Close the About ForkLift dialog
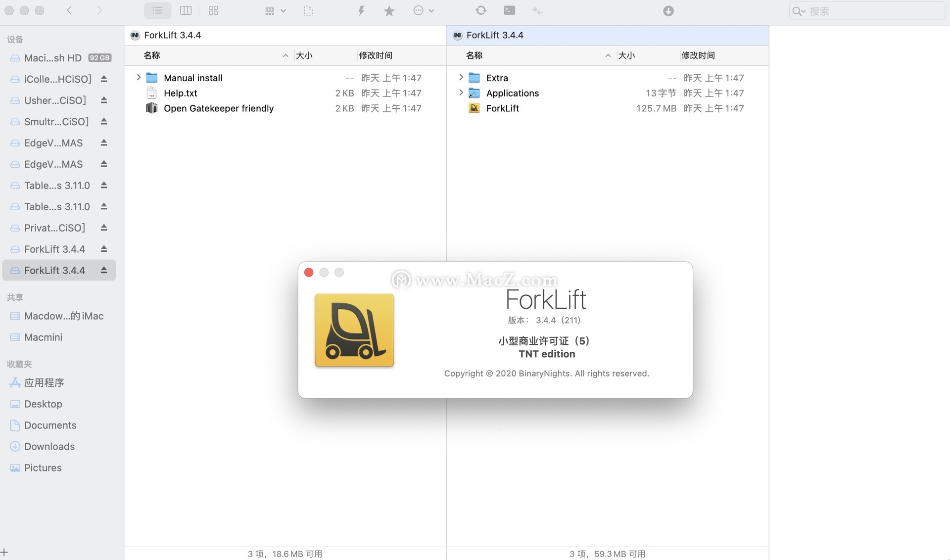The image size is (950, 560). point(309,273)
